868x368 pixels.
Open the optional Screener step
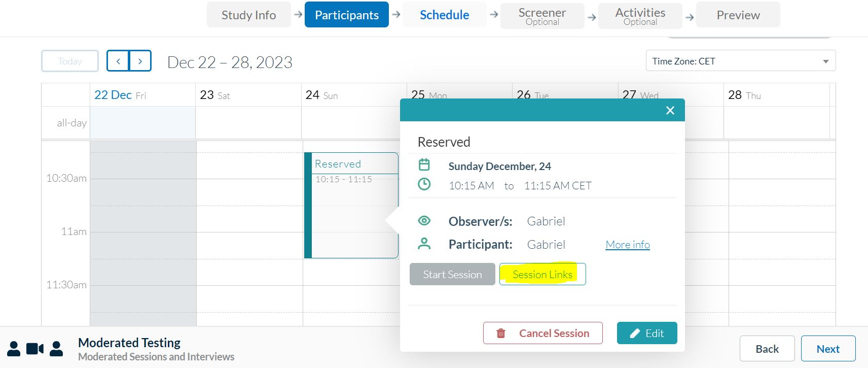542,16
